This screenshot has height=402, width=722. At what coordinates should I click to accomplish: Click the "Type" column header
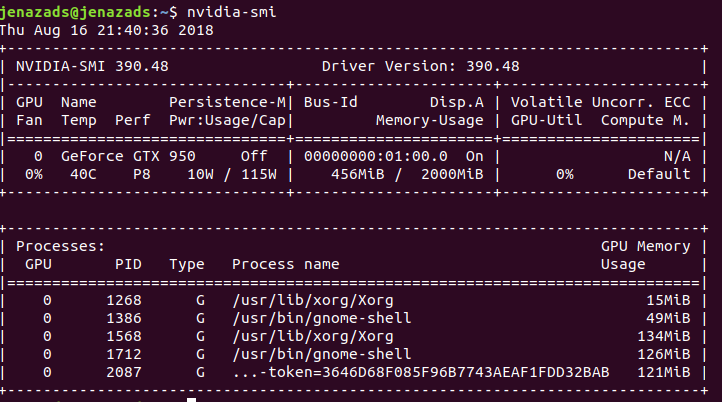pyautogui.click(x=187, y=264)
